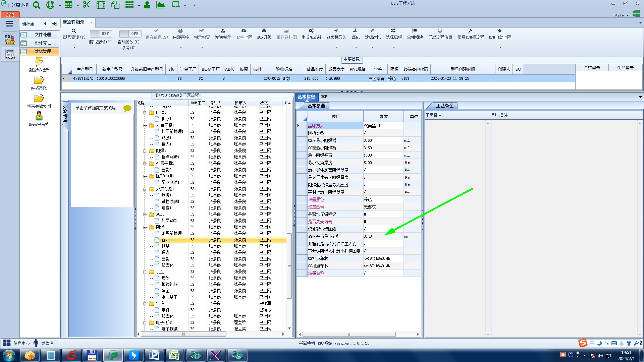Select the 系统 ribbon tab

click(x=10, y=15)
